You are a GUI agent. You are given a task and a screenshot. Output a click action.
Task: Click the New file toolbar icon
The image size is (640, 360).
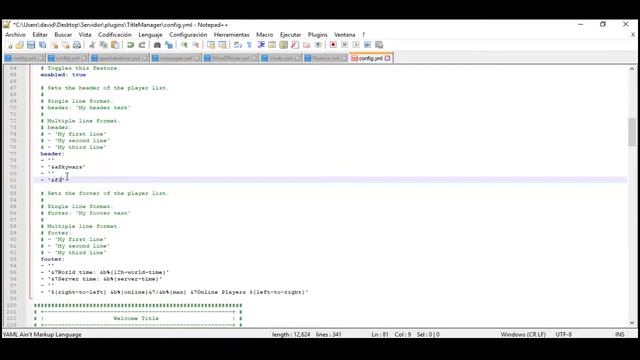click(9, 45)
